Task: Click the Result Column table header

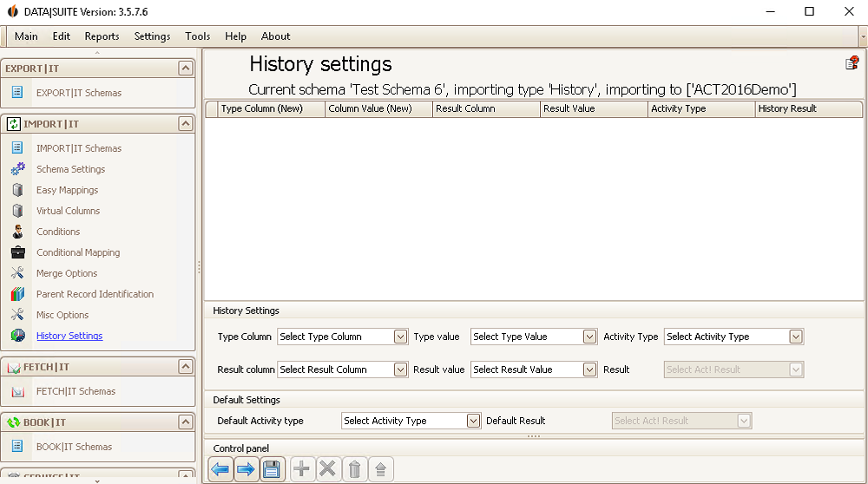Action: [486, 109]
